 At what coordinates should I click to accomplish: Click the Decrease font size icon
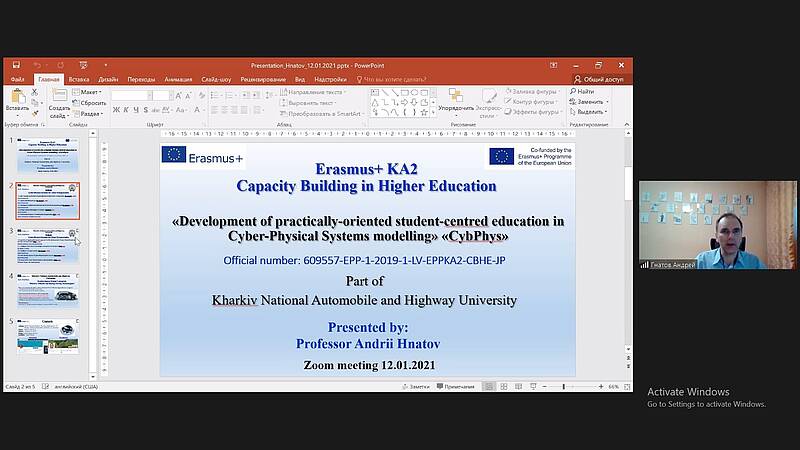[x=188, y=95]
